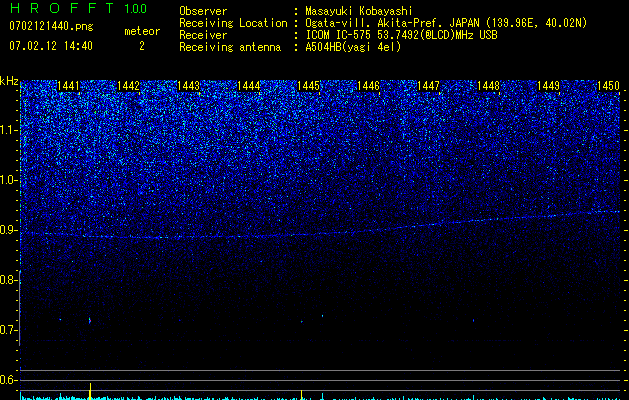629x400 pixels.
Task: Click the 1449 time marker
Action: [x=548, y=86]
